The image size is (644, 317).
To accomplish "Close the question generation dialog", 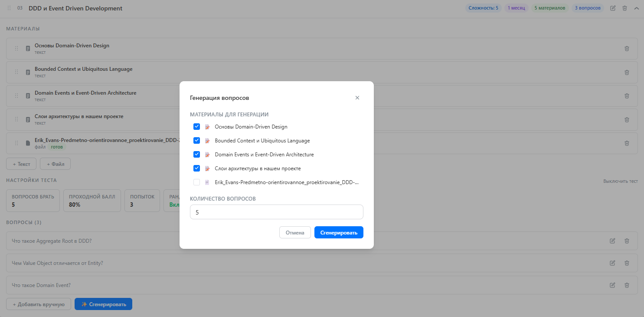I will click(x=357, y=98).
